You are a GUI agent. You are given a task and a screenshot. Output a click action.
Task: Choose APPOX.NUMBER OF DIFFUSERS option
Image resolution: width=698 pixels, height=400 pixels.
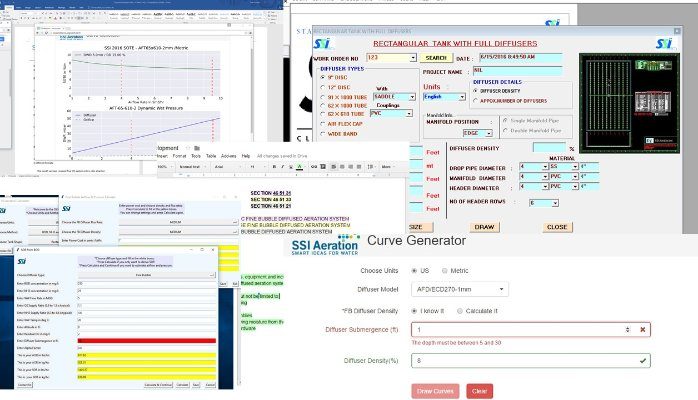pyautogui.click(x=475, y=101)
